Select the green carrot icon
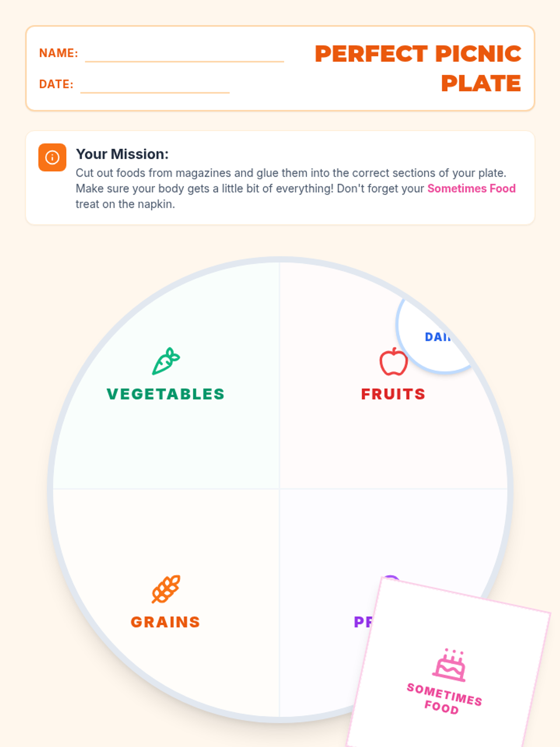This screenshot has height=747, width=560. (x=166, y=361)
